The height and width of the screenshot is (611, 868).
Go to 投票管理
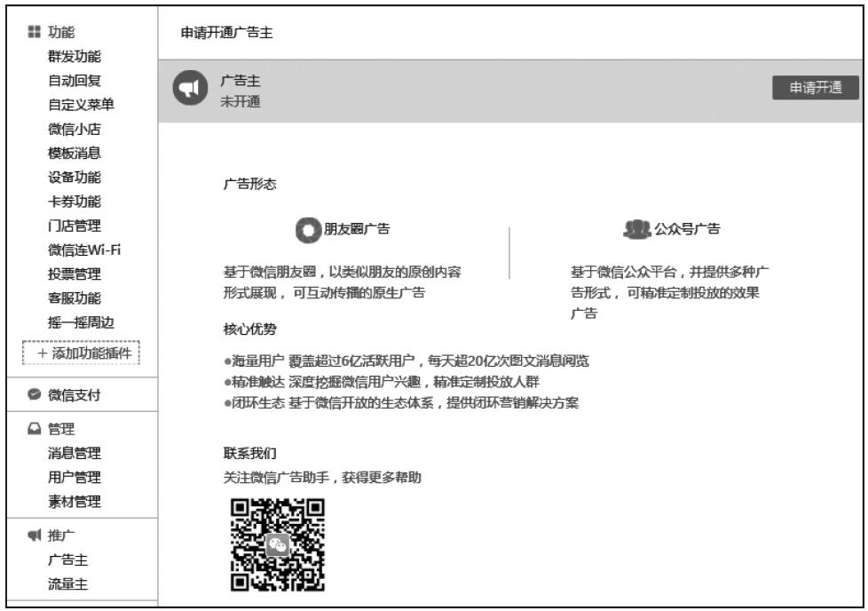point(75,274)
